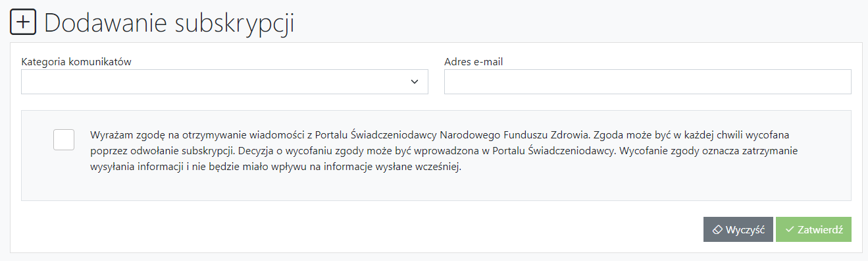Image resolution: width=868 pixels, height=261 pixels.
Task: Click the 'Dodawanie subskrypcji' heading
Action: point(169,22)
